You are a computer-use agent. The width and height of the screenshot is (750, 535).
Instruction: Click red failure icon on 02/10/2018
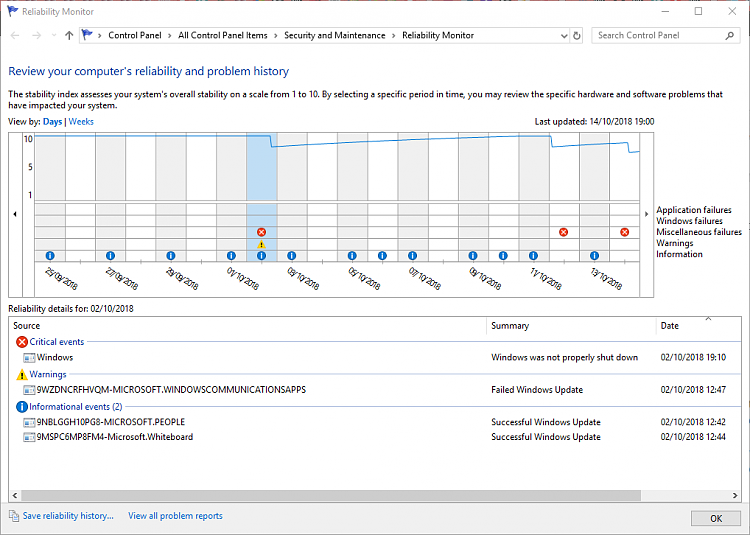click(x=261, y=232)
